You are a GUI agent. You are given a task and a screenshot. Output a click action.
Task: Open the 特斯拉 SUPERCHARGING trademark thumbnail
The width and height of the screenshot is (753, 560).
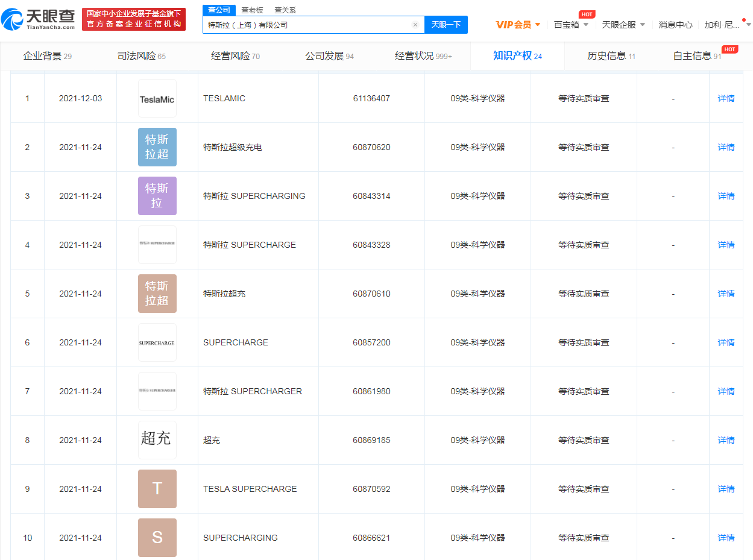[x=157, y=196]
